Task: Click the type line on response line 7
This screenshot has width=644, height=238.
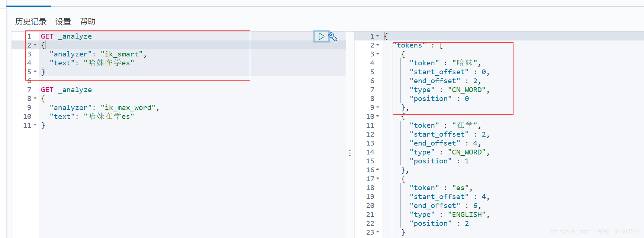Action: [450, 90]
